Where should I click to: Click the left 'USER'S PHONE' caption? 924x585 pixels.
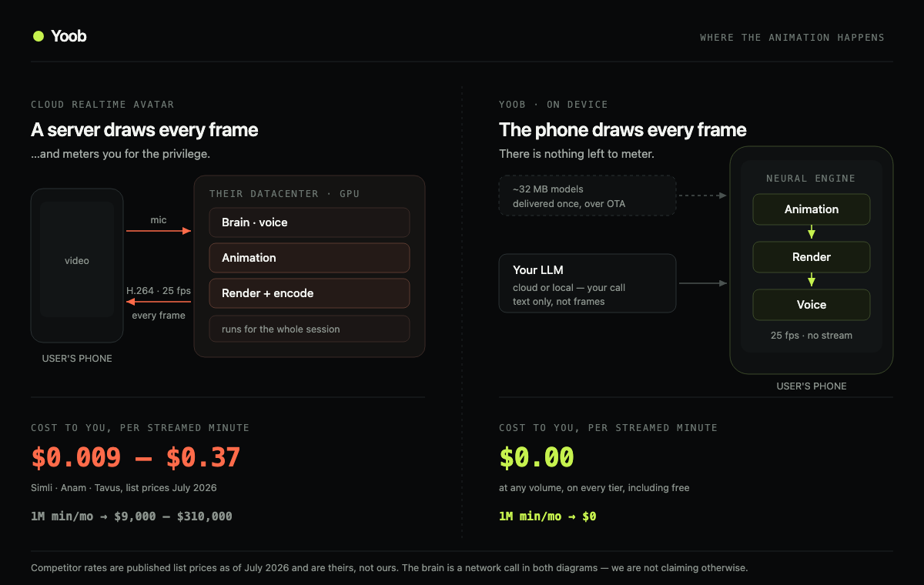click(77, 359)
